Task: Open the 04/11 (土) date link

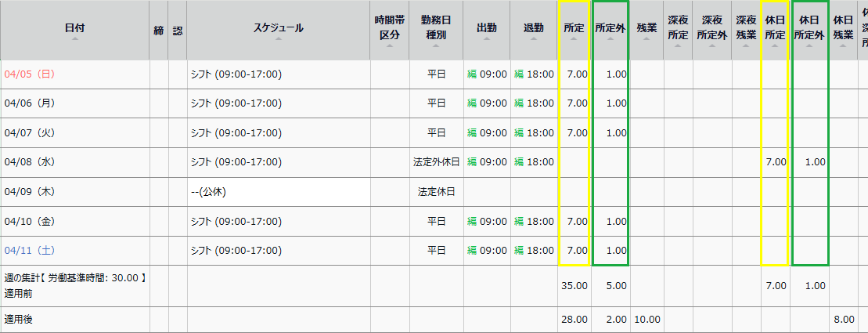Action: click(x=29, y=251)
